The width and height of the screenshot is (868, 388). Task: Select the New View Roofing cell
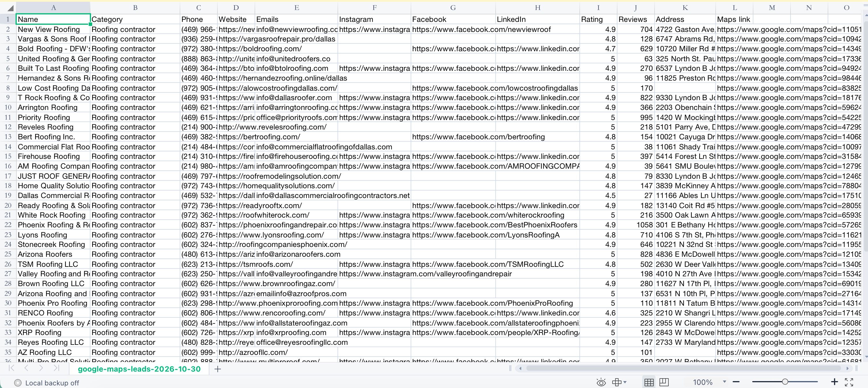tap(53, 29)
